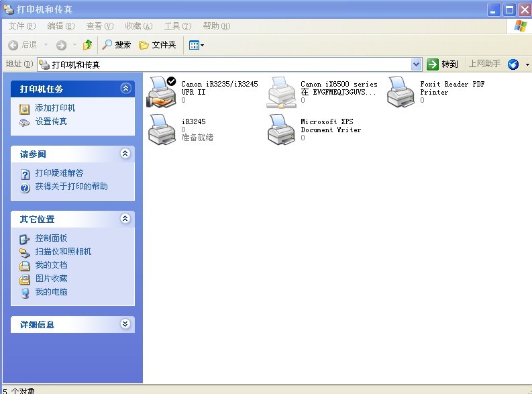532x394 pixels.
Task: Click the printer icon in the address bar
Action: [x=44, y=64]
